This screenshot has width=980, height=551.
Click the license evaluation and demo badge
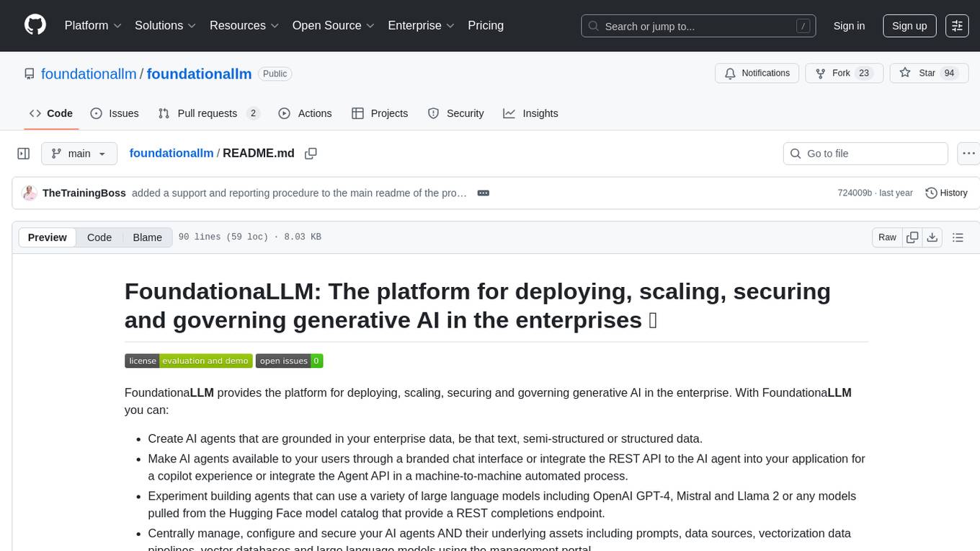[189, 361]
